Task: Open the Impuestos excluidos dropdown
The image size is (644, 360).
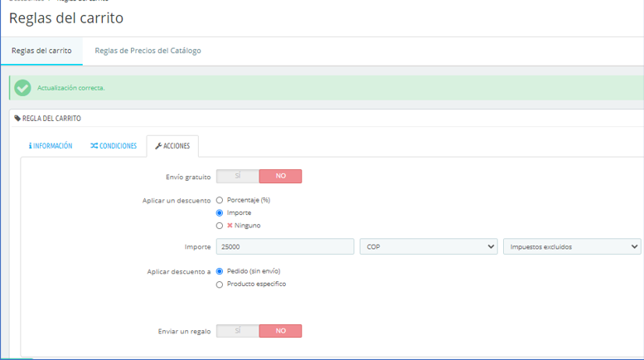Action: [572, 246]
